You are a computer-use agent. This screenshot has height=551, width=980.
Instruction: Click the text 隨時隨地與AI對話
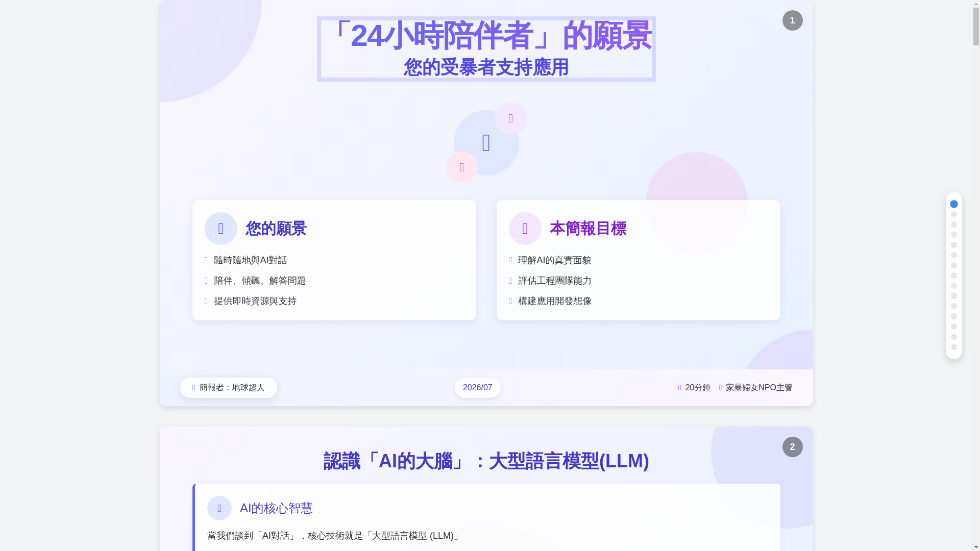(x=250, y=260)
